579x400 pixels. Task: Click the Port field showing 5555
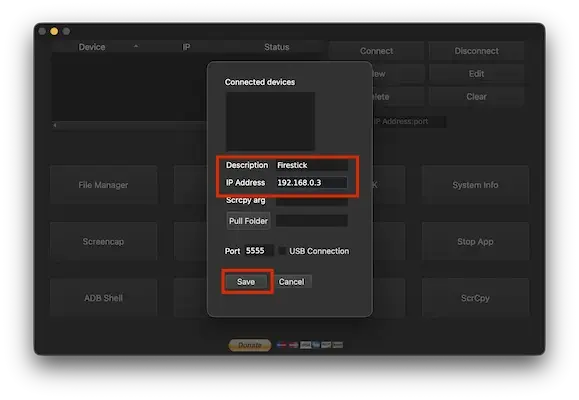click(x=259, y=251)
